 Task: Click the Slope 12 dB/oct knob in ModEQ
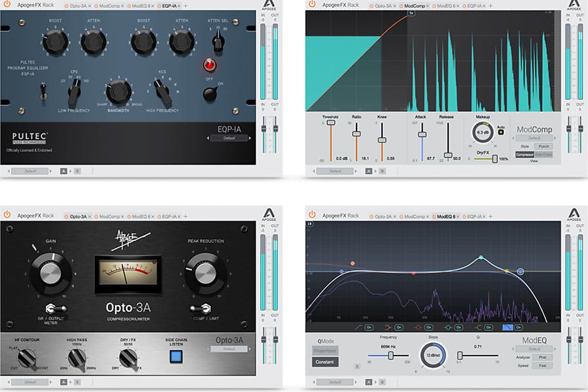coord(433,355)
